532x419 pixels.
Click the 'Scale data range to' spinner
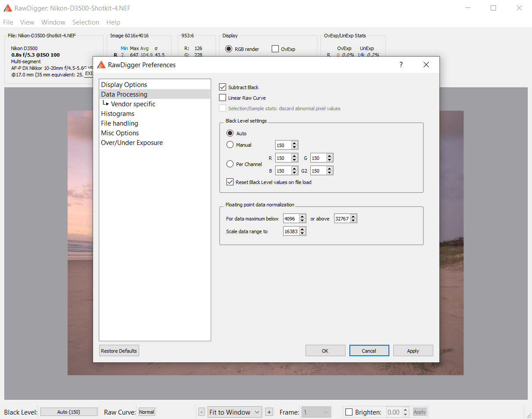click(295, 231)
